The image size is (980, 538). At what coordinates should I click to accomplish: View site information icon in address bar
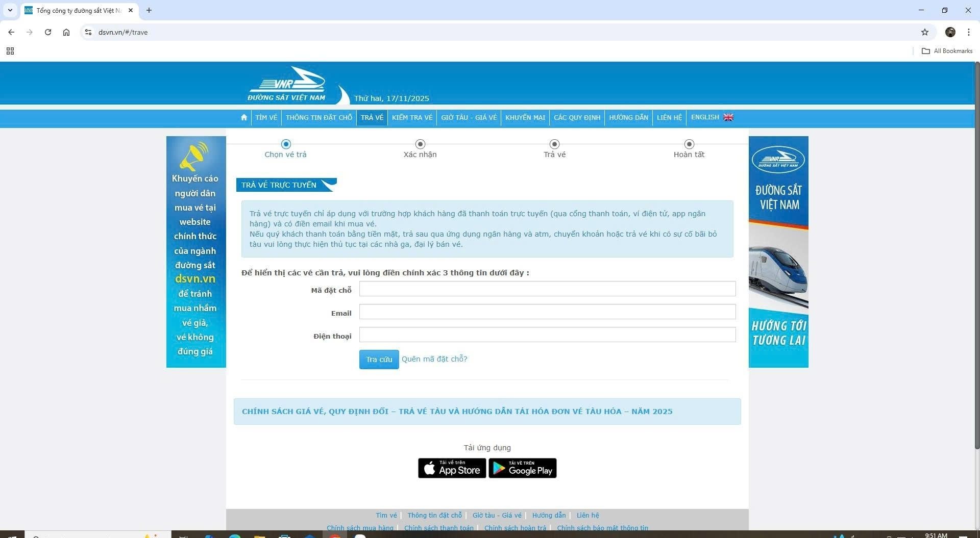88,32
